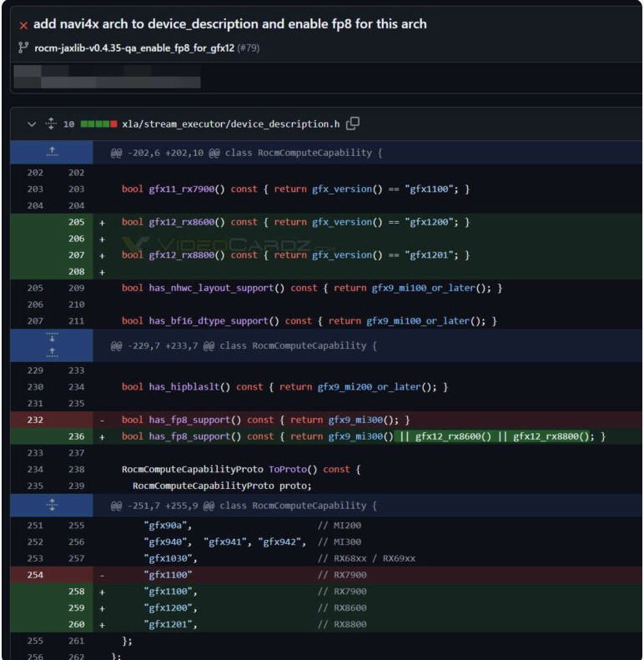This screenshot has width=644, height=660.
Task: Open the xla/stream_executor/device_description.h file link
Action: click(231, 123)
